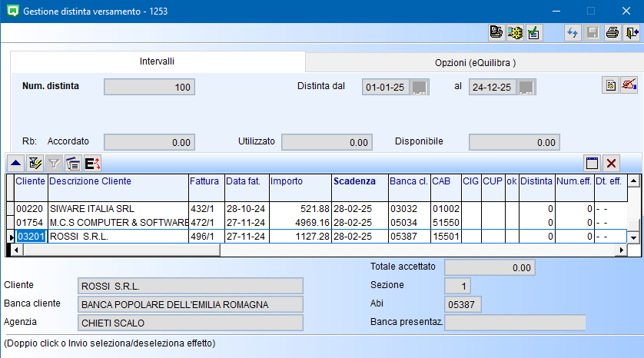Click the Descrizione Cliente column header
Screen dimensions: 644x358
click(x=90, y=181)
